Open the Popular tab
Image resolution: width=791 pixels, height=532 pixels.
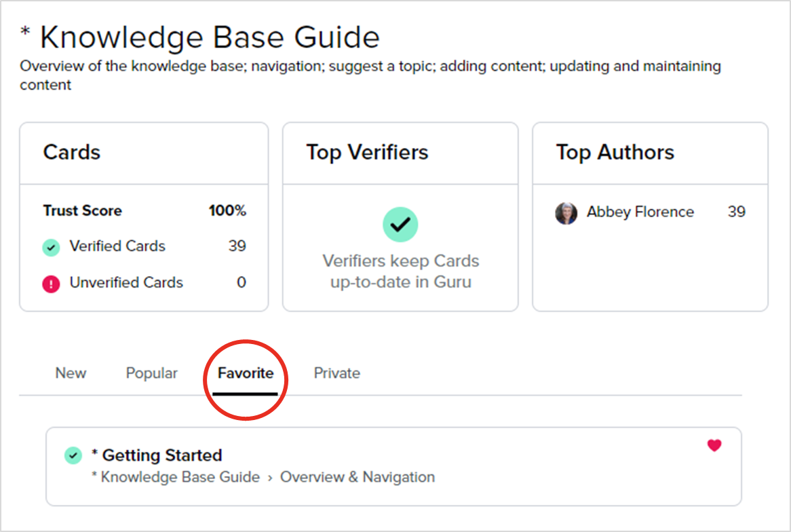[x=151, y=373]
